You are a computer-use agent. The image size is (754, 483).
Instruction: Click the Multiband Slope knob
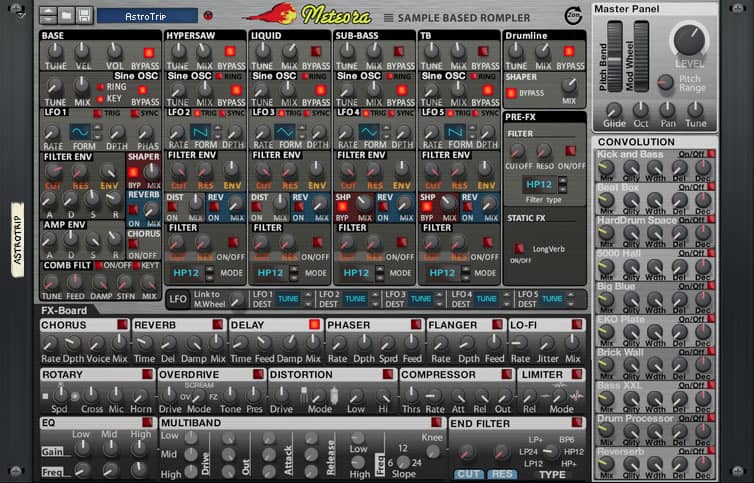[x=403, y=463]
